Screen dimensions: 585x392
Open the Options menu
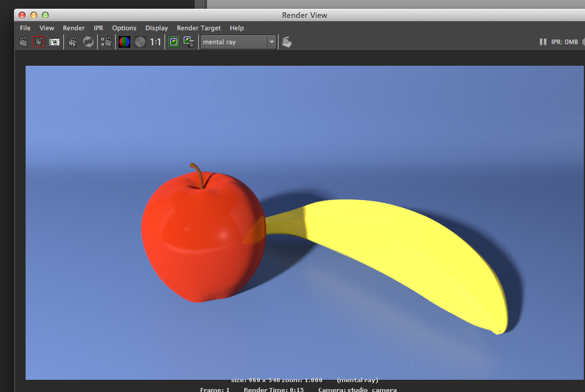point(124,28)
